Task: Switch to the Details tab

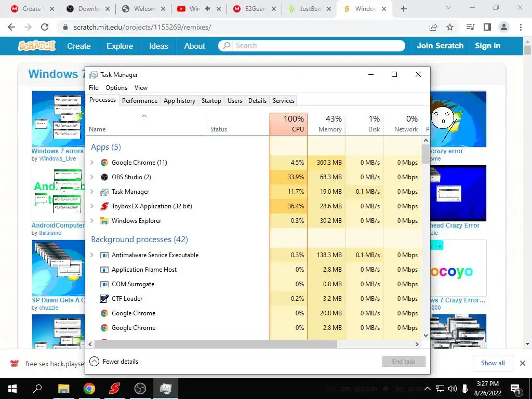Action: tap(257, 101)
